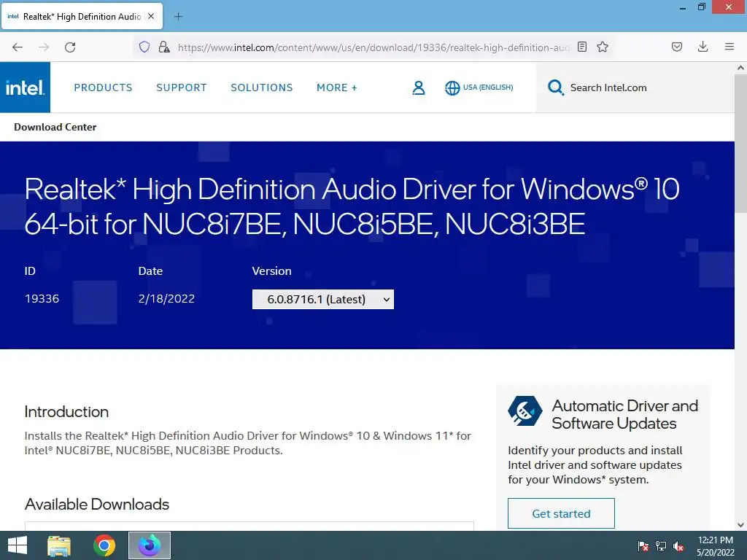This screenshot has width=747, height=560.
Task: Click the Intel logo
Action: (x=25, y=87)
